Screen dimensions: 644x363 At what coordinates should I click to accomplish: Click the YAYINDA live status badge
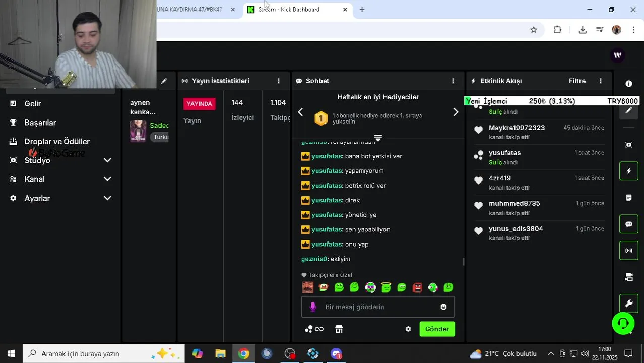199,104
